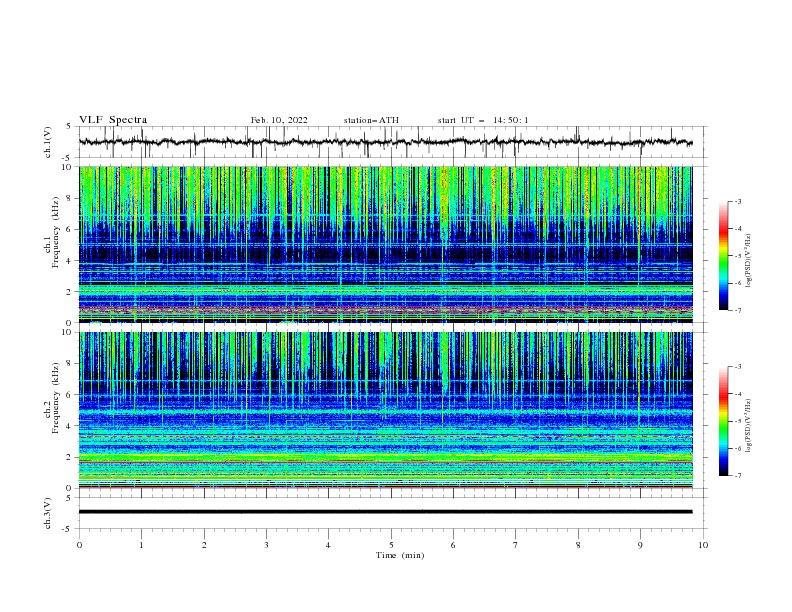Click the ch.1 PSD color bar
This screenshot has width=792, height=612.
723,256
